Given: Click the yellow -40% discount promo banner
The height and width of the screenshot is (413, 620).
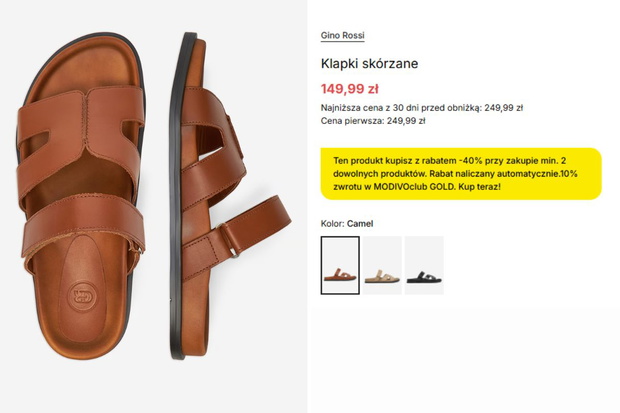Looking at the screenshot, I should click(461, 174).
